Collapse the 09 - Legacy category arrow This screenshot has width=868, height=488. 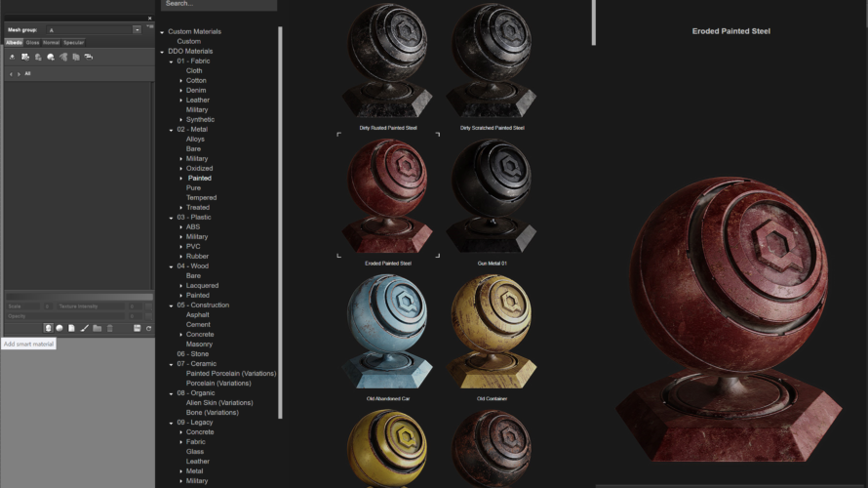click(x=171, y=423)
